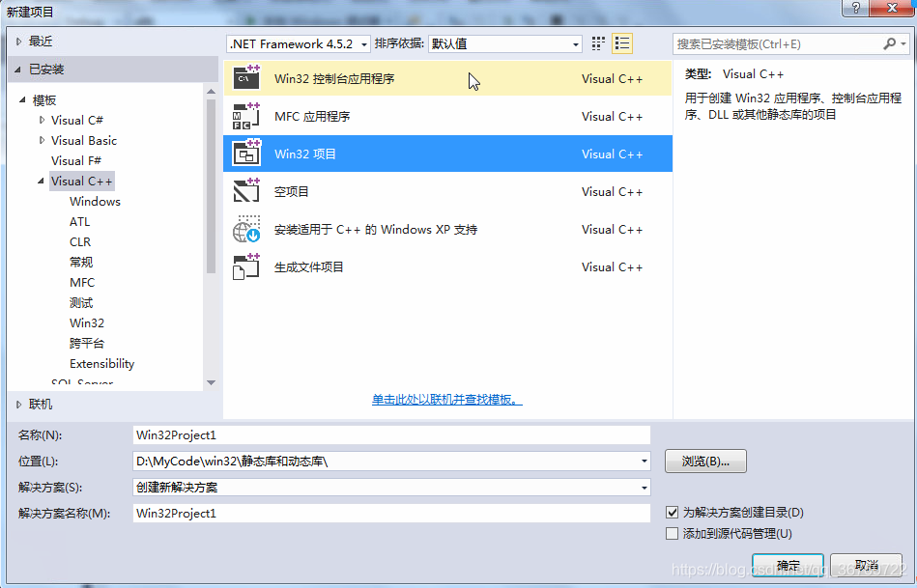Enable 添加到源代码管理 checkbox
The width and height of the screenshot is (917, 588).
click(672, 533)
